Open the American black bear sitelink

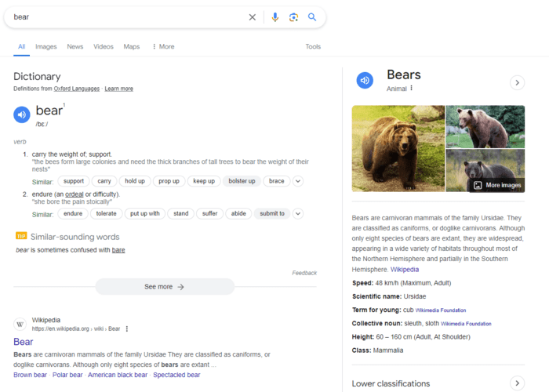(x=118, y=375)
